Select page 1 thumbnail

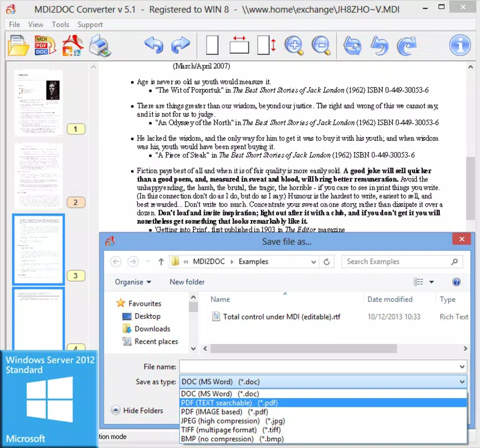[39, 103]
